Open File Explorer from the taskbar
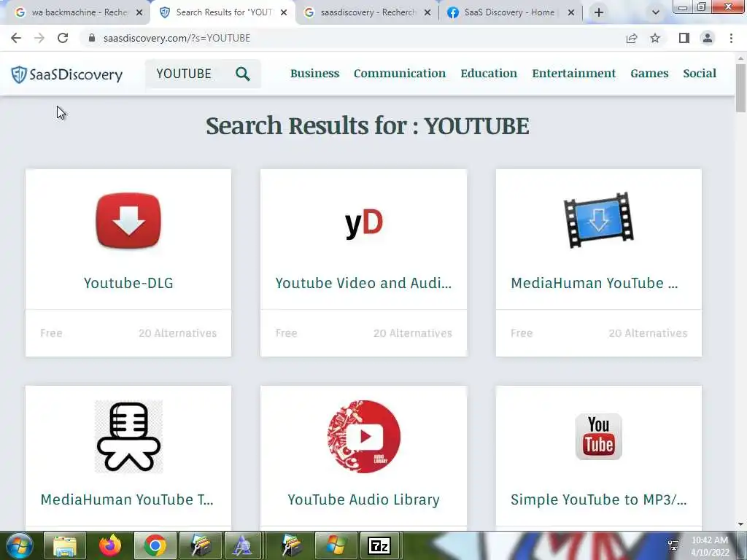Image resolution: width=747 pixels, height=560 pixels. (65, 545)
